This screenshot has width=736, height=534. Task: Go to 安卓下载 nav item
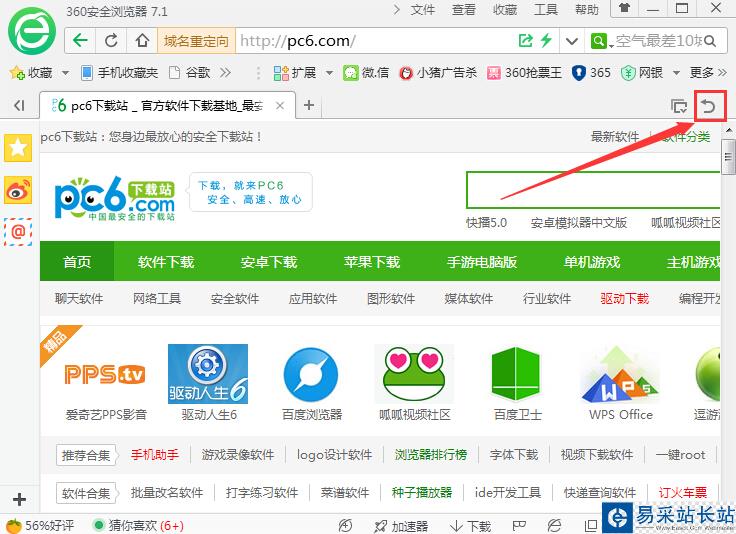(x=268, y=261)
